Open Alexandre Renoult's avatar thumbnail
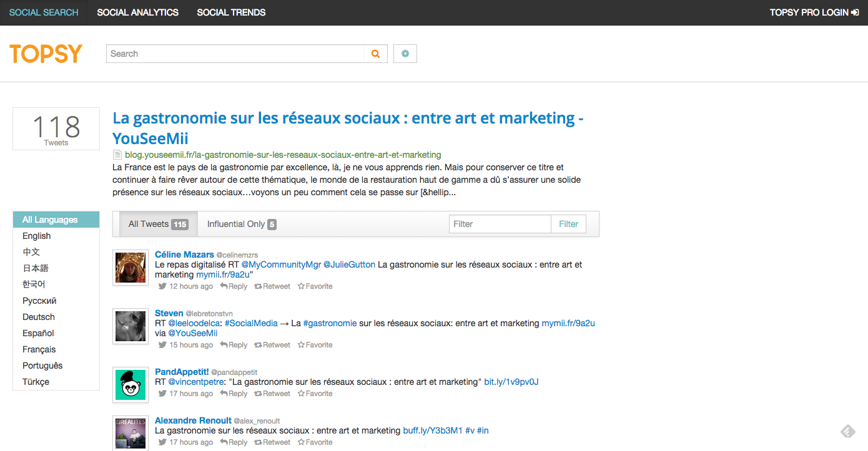Viewport: 868px width, 451px height. click(x=131, y=433)
